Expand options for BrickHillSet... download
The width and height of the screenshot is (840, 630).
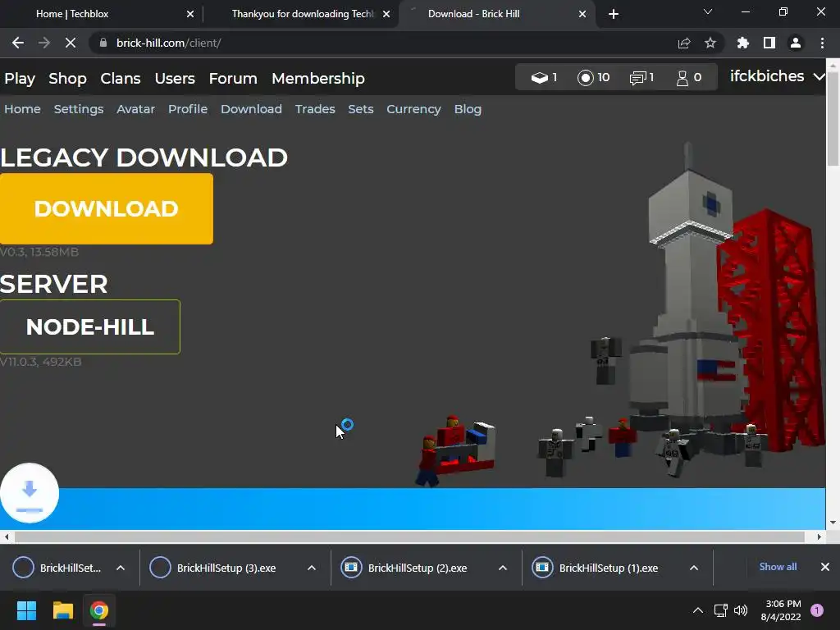tap(121, 568)
